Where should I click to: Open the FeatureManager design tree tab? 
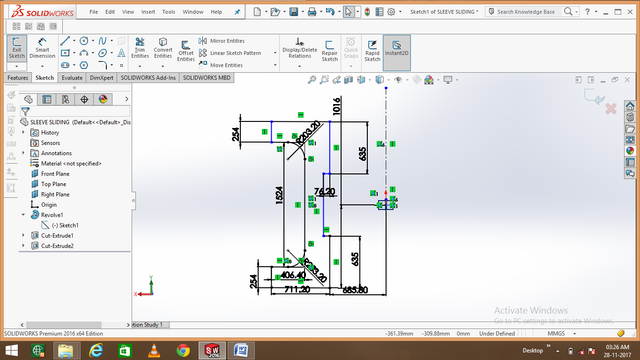click(28, 99)
